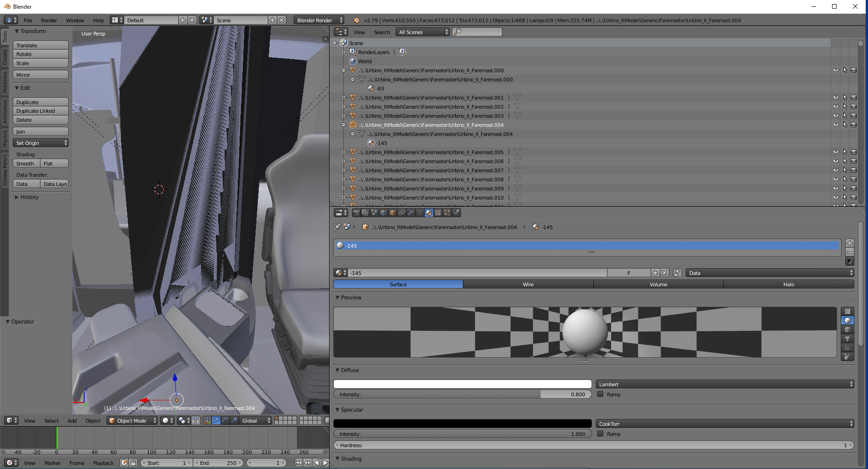The height and width of the screenshot is (469, 868).
Task: Open the Modifiers properties wrench tab
Action: pos(411,213)
